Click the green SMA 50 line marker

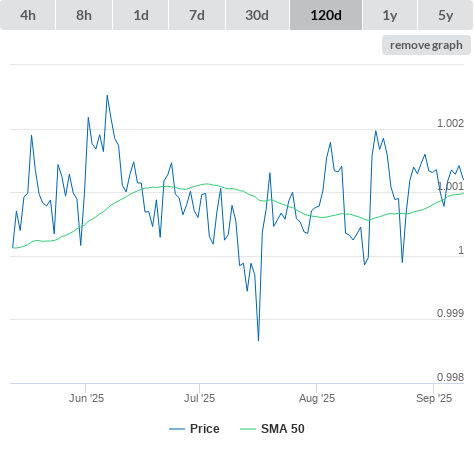coord(248,429)
